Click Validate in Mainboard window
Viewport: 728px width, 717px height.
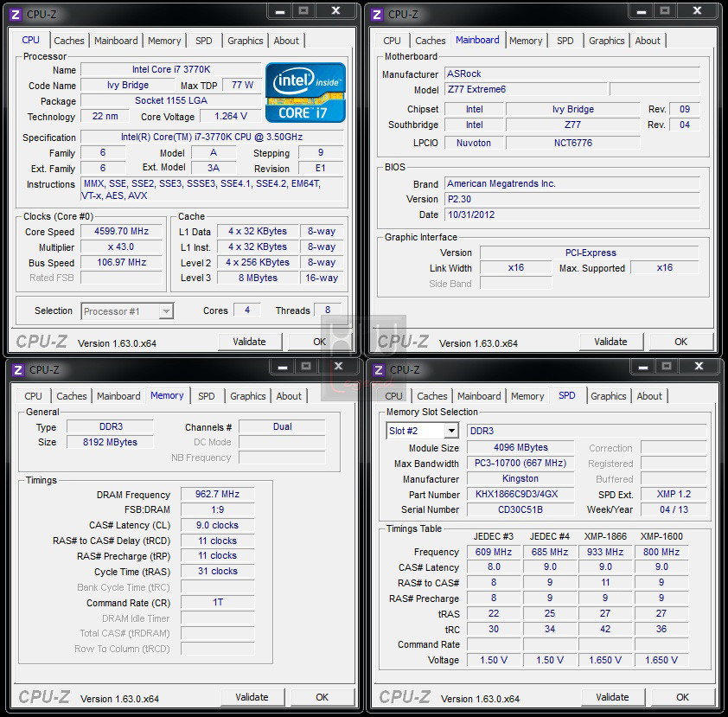click(x=610, y=342)
